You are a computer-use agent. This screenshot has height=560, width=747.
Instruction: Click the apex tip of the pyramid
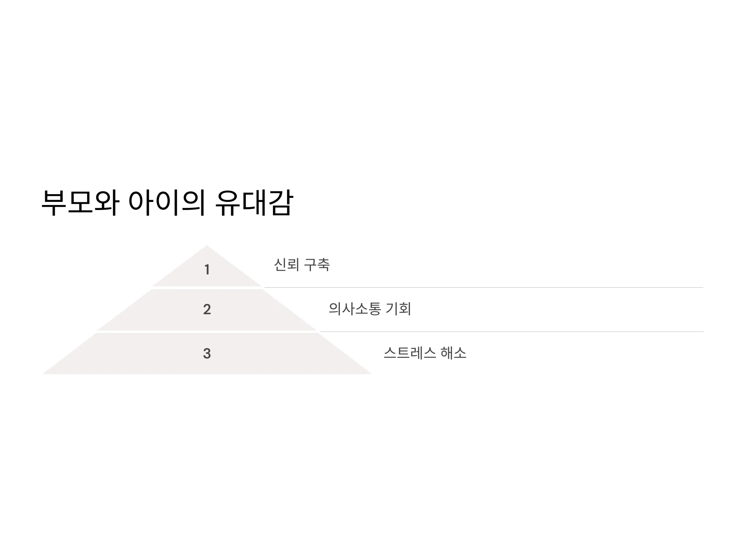207,246
